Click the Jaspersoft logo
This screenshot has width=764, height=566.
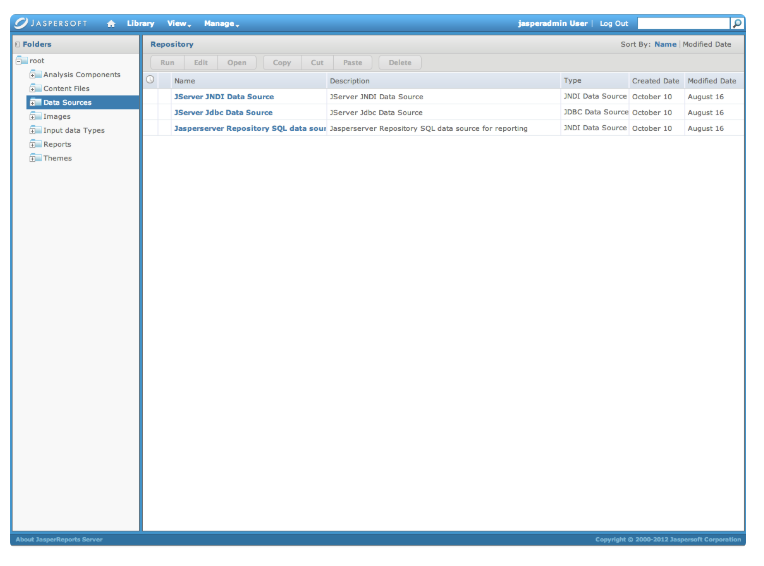(x=54, y=23)
